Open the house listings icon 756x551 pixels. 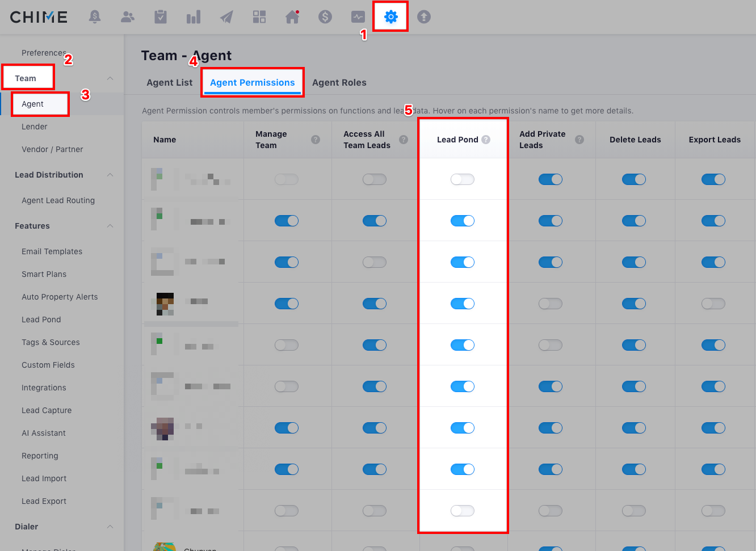pos(292,17)
